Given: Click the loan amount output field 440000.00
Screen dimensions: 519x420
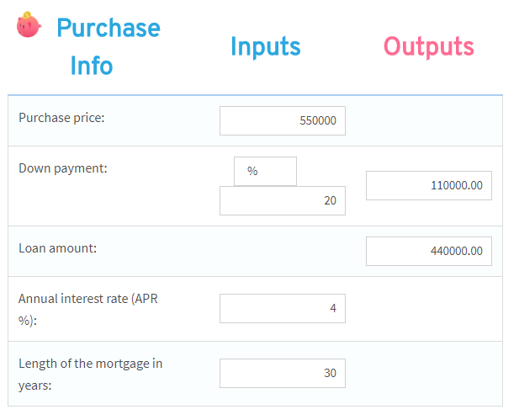Looking at the screenshot, I should 429,251.
